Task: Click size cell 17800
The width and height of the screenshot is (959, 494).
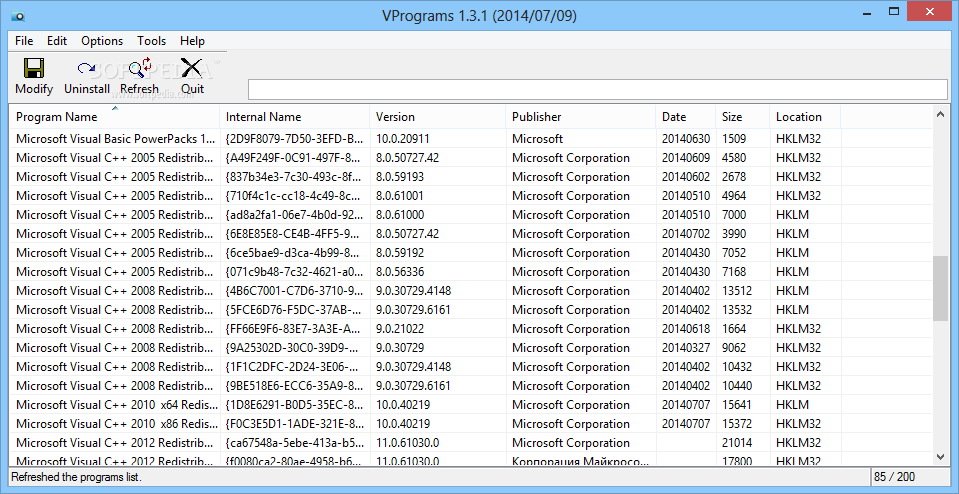Action: point(737,460)
